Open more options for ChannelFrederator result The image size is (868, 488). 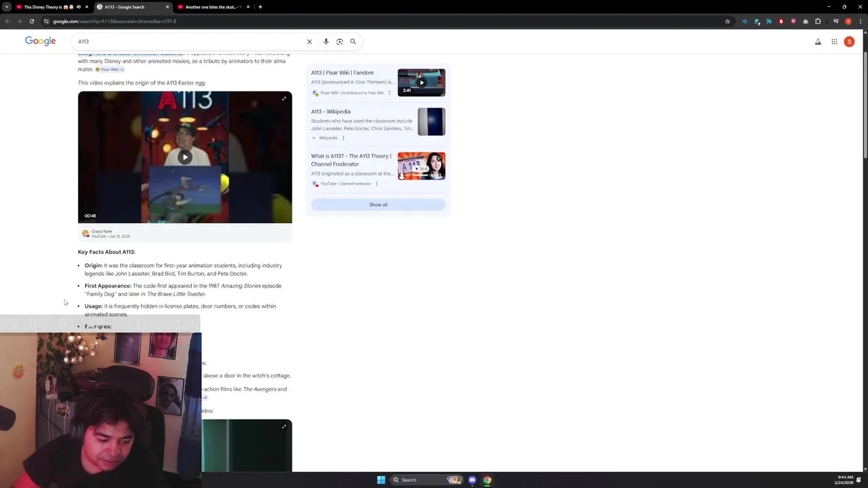tap(376, 184)
